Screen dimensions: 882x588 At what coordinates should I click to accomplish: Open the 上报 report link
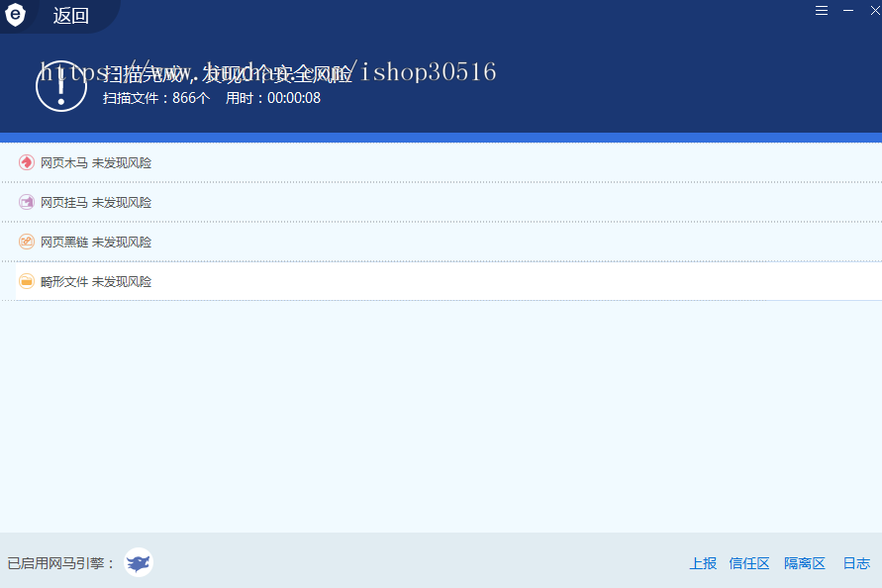point(703,563)
